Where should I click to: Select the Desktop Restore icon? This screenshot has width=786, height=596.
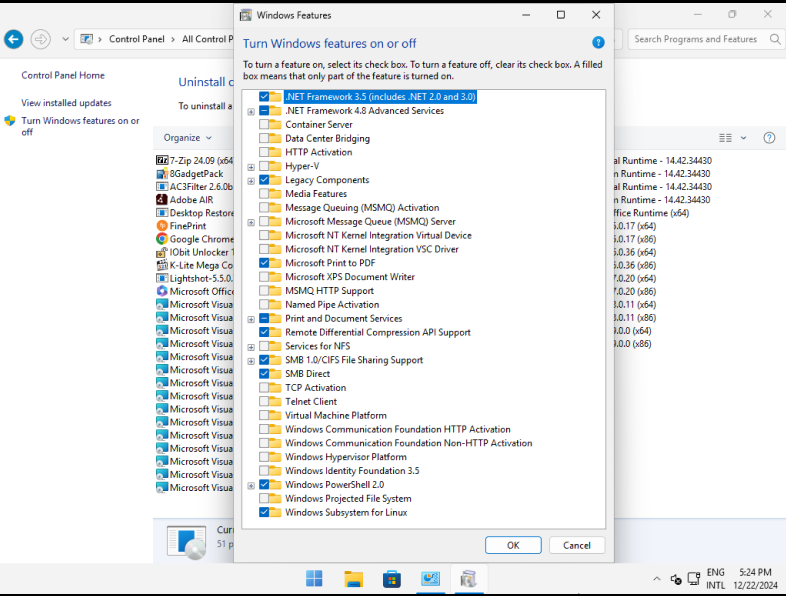[x=162, y=213]
